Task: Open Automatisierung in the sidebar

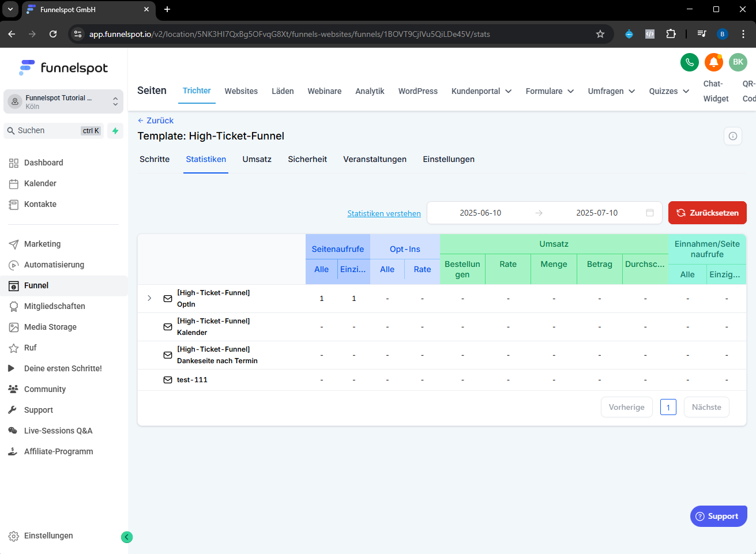Action: 54,265
